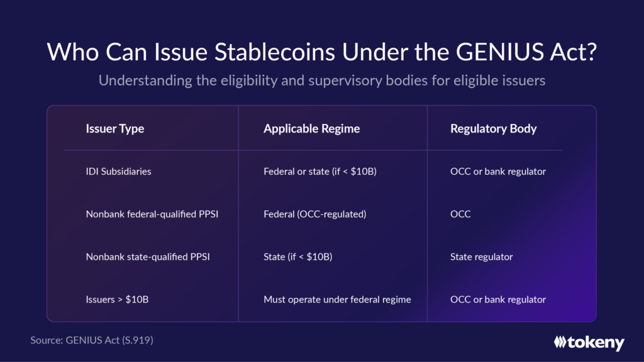Viewport: 644px width, 362px height.
Task: Click the tokeny wordmark text
Action: [596, 343]
